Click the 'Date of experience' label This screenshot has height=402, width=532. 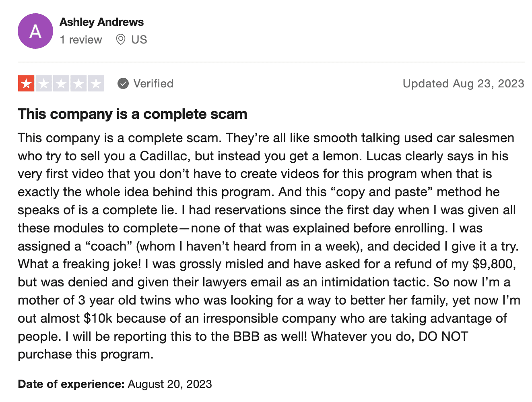(71, 384)
